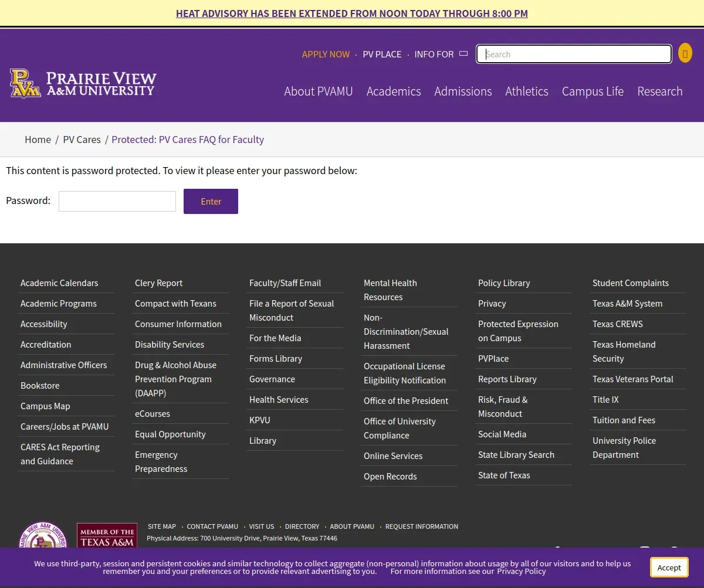Open Academic Calendars footer link
Image resolution: width=704 pixels, height=588 pixels.
tap(59, 283)
